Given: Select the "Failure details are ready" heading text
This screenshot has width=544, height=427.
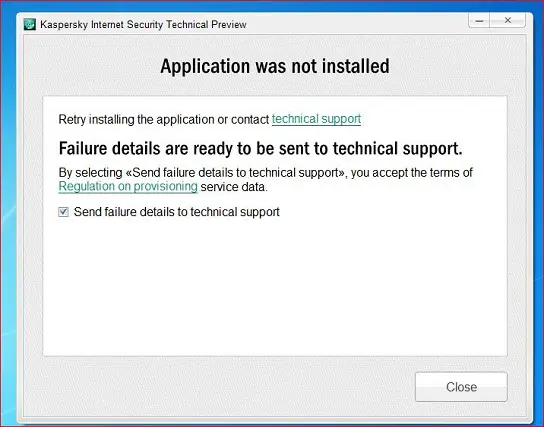Looking at the screenshot, I should (x=261, y=148).
